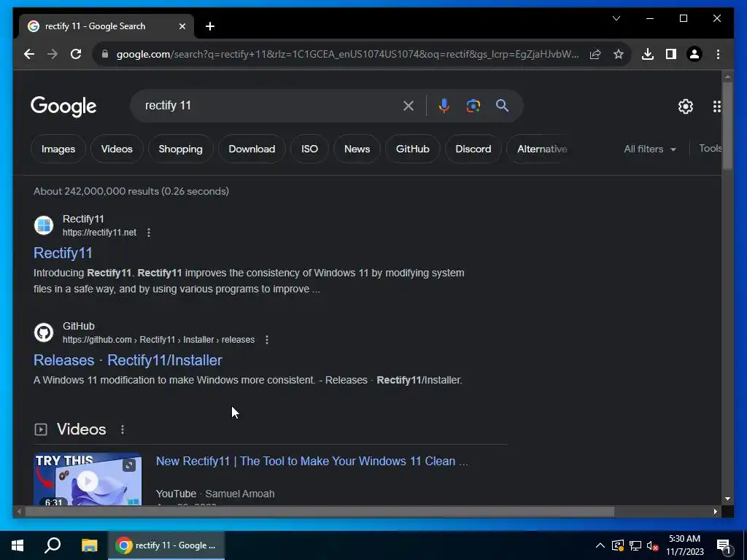Show hidden system tray icons
The width and height of the screenshot is (747, 560).
click(x=600, y=545)
